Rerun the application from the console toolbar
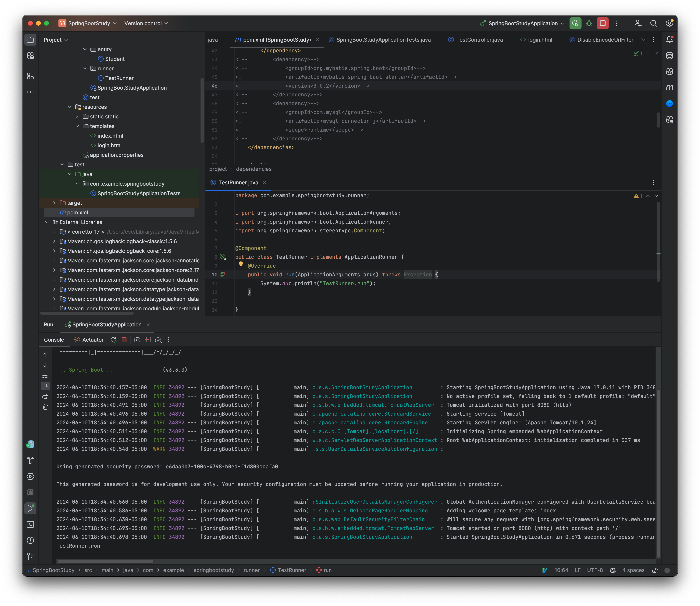Screen dimensions: 700x606 (114, 340)
